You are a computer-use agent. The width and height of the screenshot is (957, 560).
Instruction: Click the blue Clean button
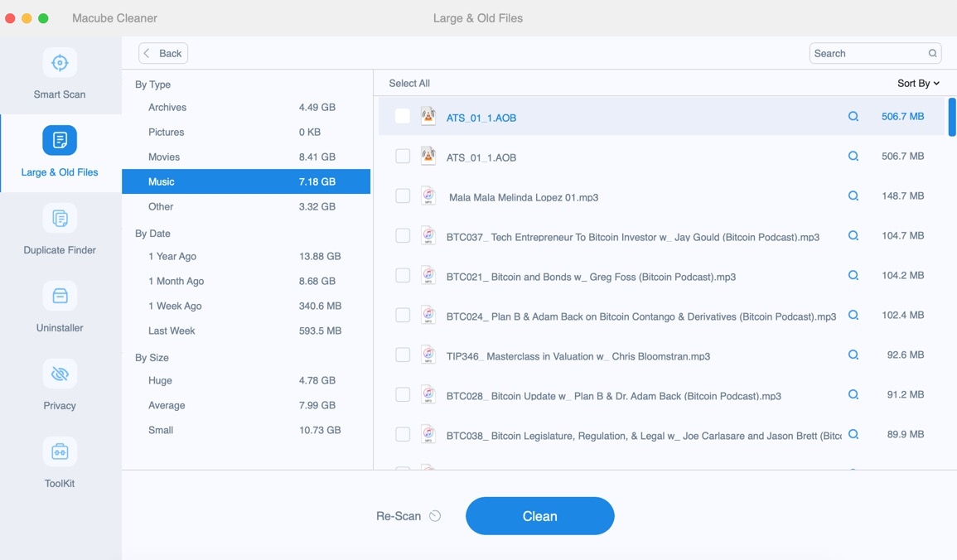tap(539, 516)
